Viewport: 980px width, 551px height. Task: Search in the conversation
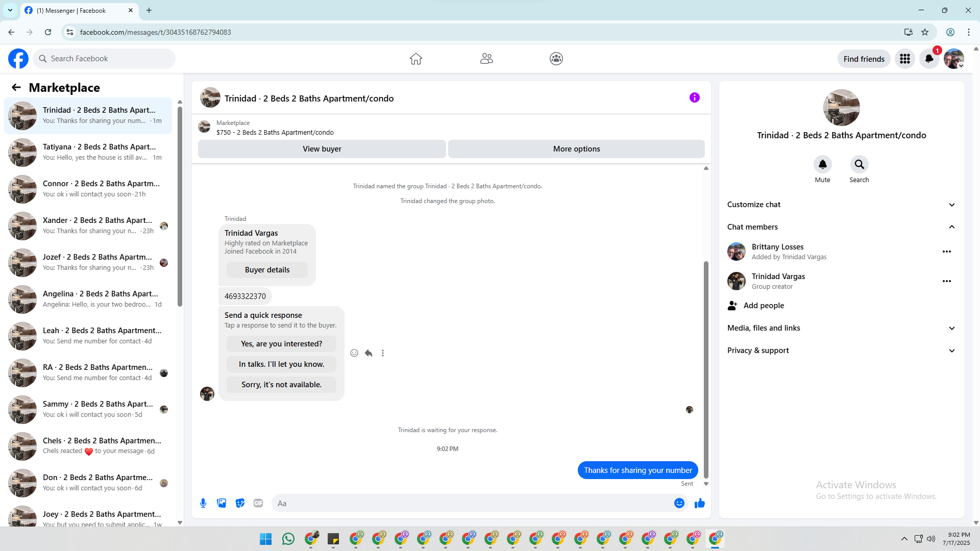coord(859,164)
